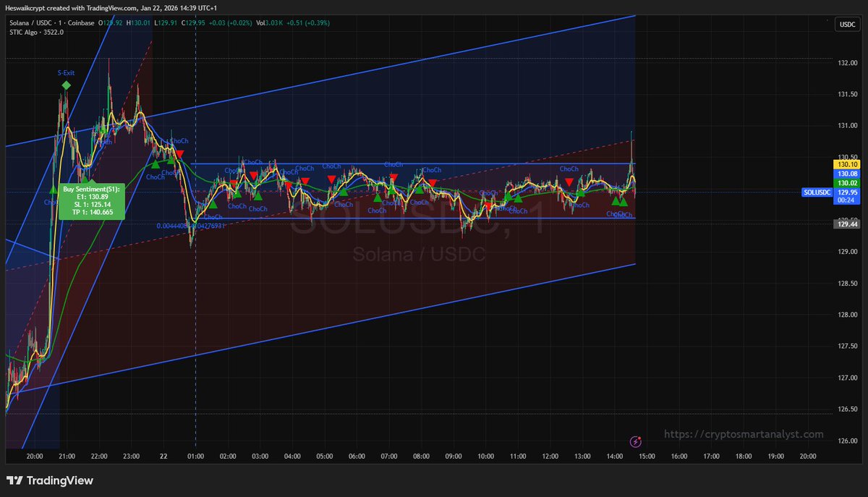Click the 128.50 price axis value

[846, 284]
